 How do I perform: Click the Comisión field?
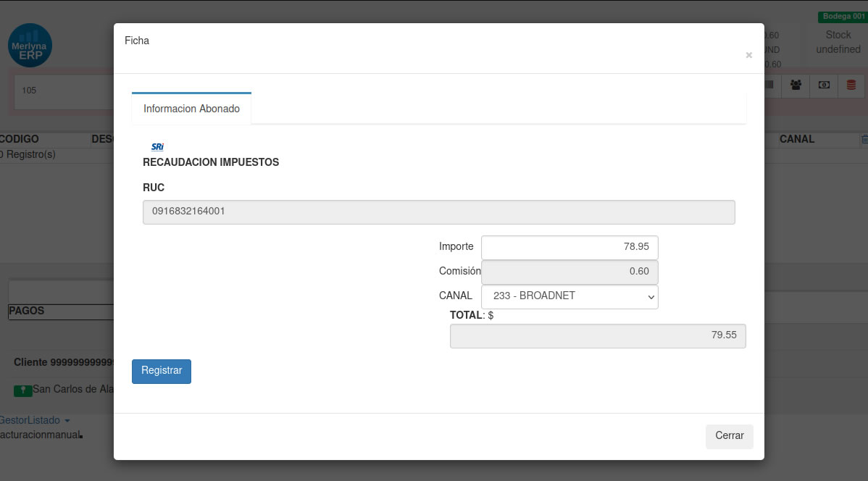click(569, 272)
